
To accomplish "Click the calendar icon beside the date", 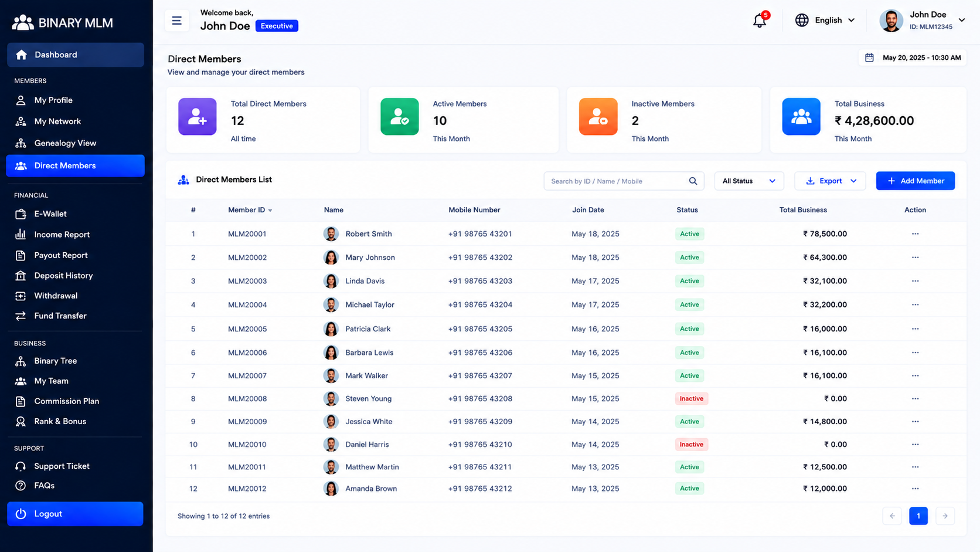I will pos(869,57).
